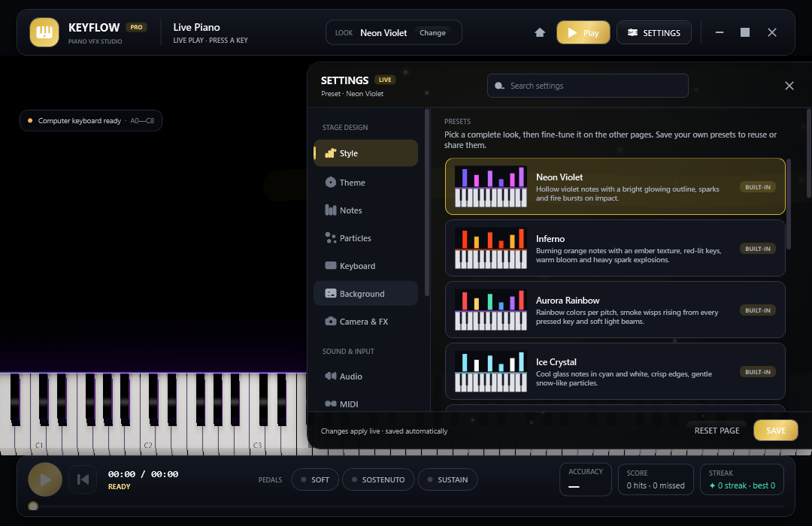Focus the Search settings field

[588, 86]
